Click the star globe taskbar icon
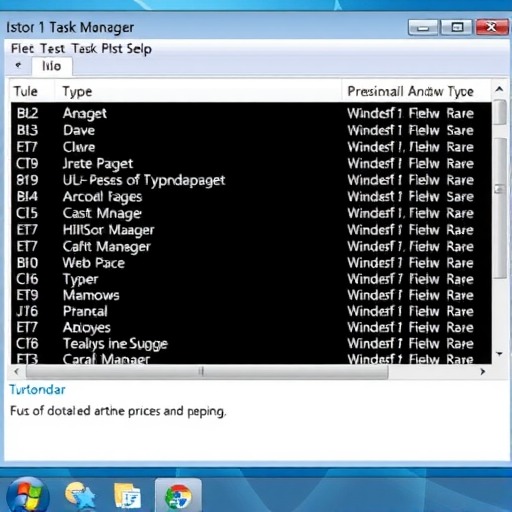The width and height of the screenshot is (512, 512). [80, 496]
